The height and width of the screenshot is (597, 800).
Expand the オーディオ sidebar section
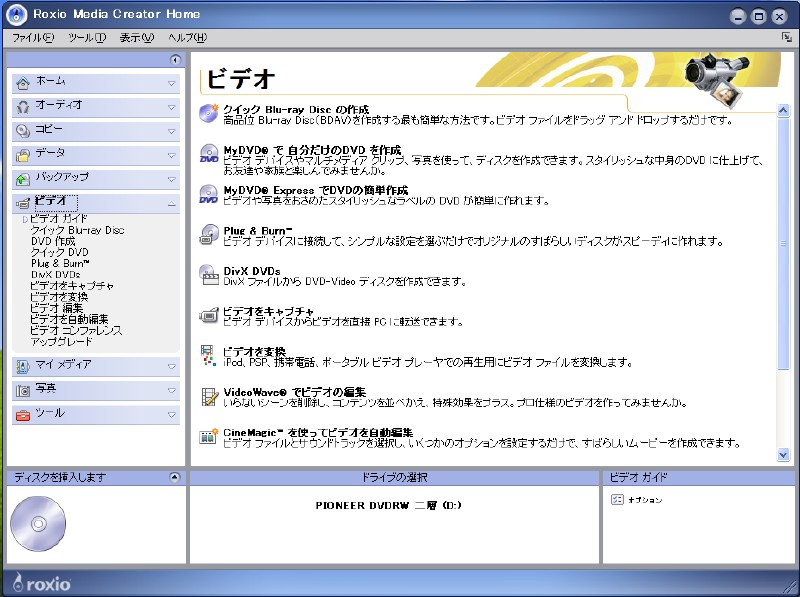pos(171,106)
